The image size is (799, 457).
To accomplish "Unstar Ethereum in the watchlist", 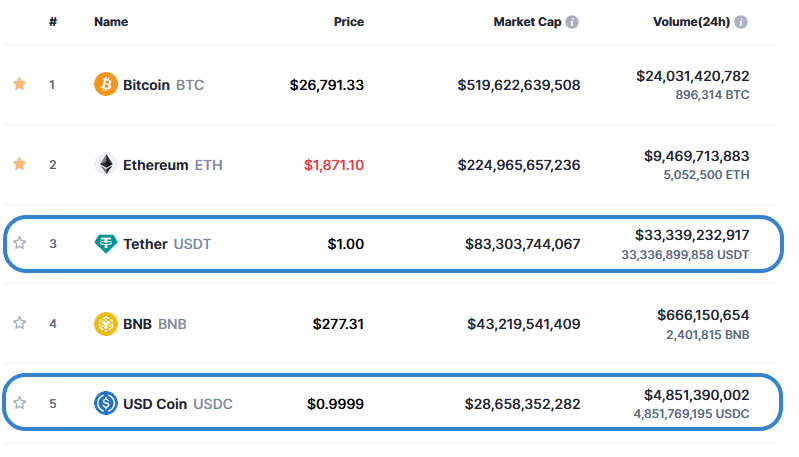I will [19, 165].
